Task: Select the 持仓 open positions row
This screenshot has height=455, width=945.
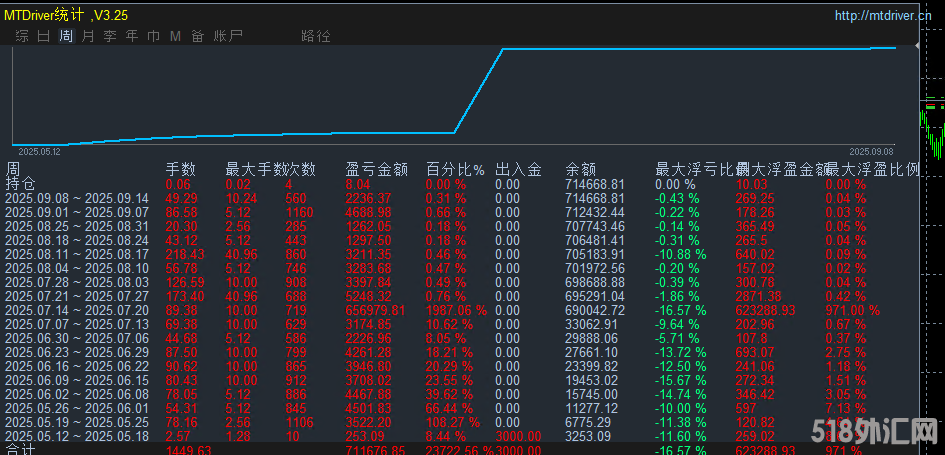Action: (20, 184)
